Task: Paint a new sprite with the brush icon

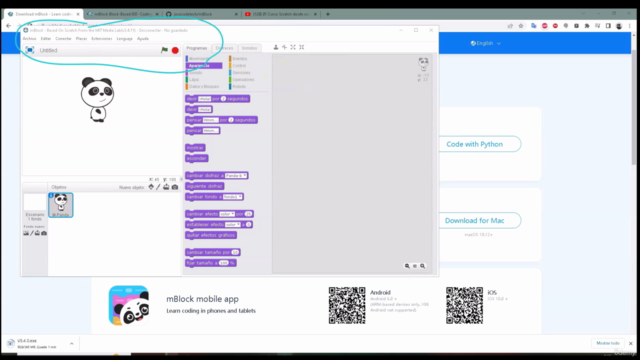Action: (158, 187)
